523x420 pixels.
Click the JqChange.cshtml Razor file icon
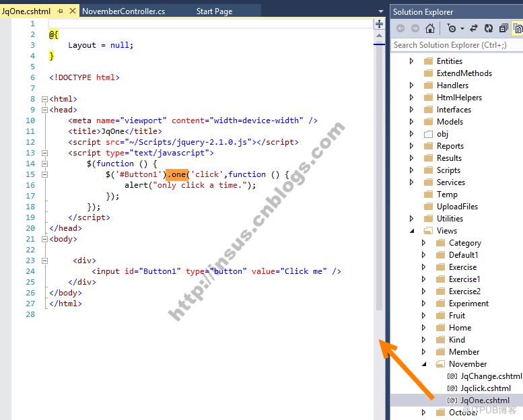452,376
